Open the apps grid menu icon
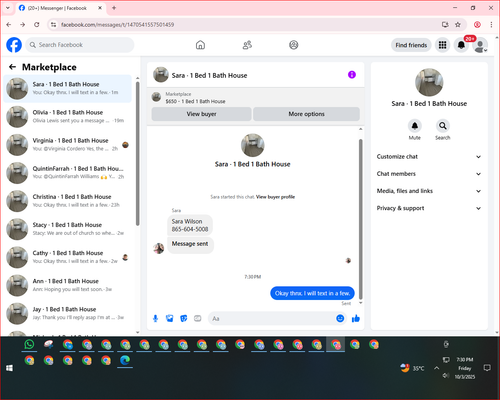 tap(442, 45)
